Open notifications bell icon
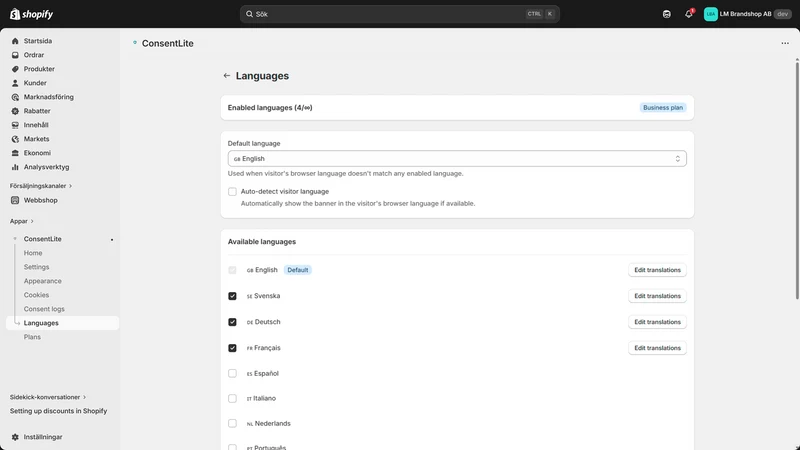This screenshot has height=450, width=800. click(x=689, y=14)
